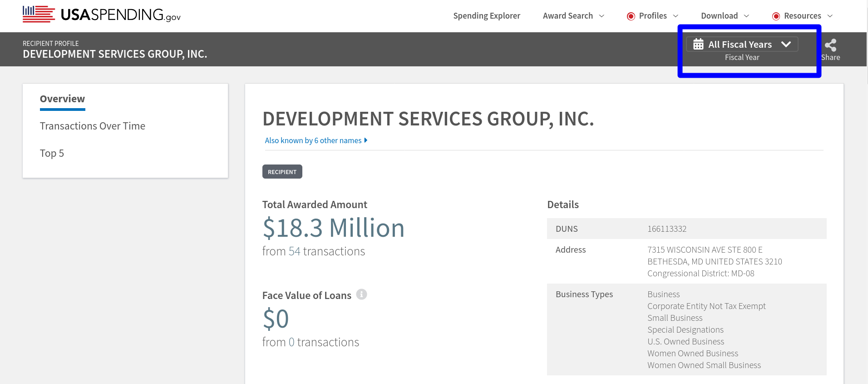Click the Details heading
Viewport: 868px width, 384px height.
[x=563, y=204]
